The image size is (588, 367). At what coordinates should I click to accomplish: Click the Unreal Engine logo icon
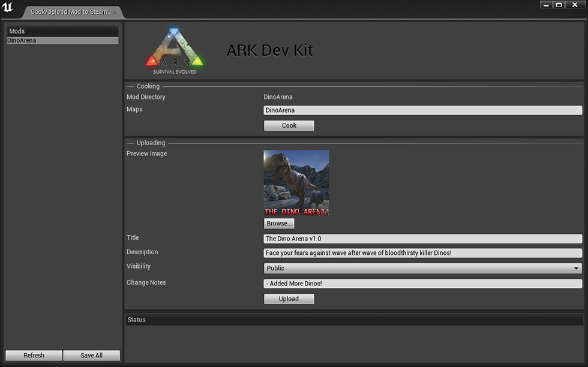click(8, 8)
